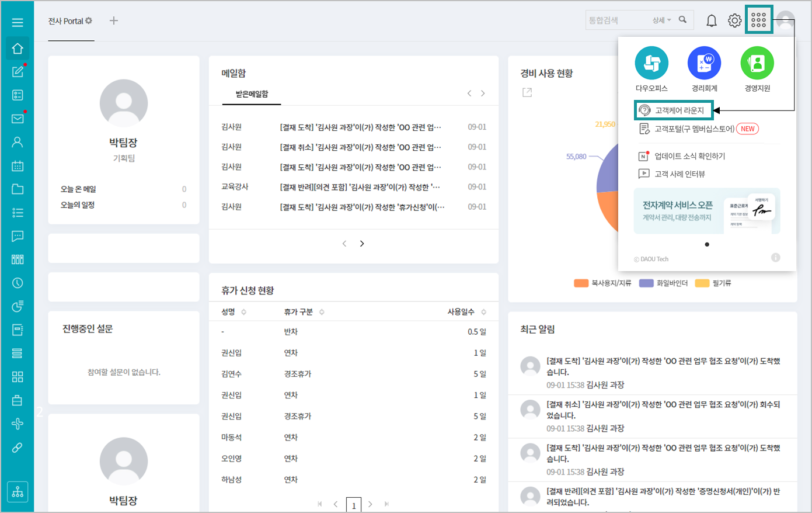Open the 다우오피스 app icon
This screenshot has width=812, height=513.
651,63
